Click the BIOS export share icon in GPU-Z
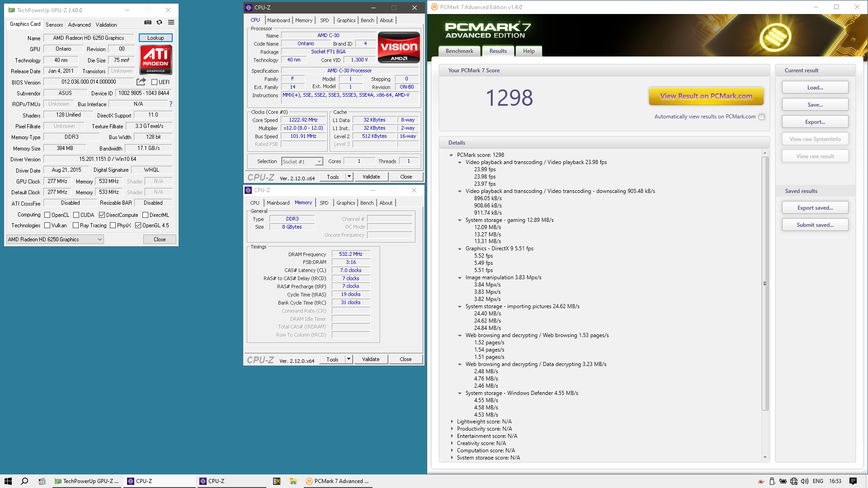The height and width of the screenshot is (488, 868). point(142,82)
